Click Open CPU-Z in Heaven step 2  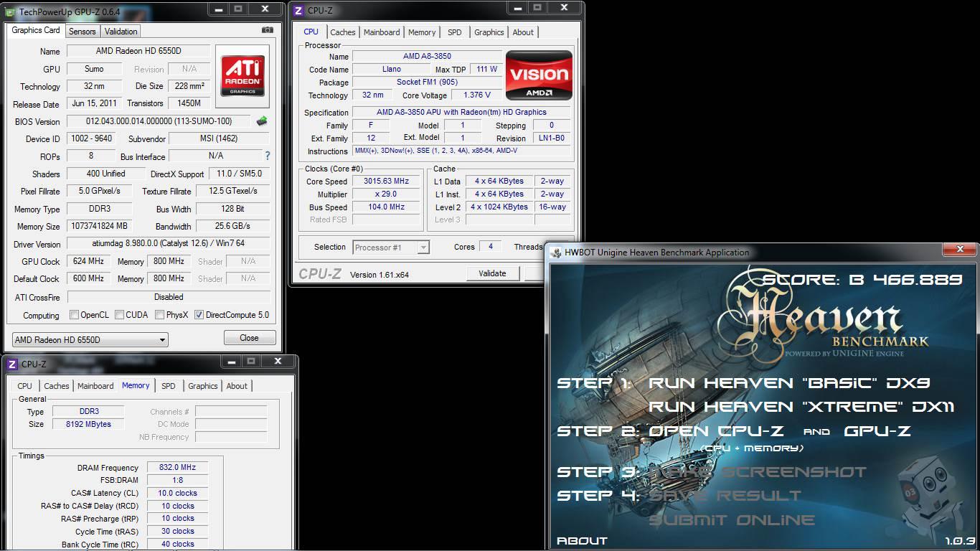tap(716, 431)
